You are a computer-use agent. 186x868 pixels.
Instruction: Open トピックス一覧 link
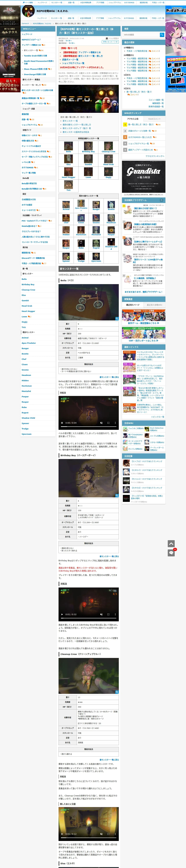[158, 417]
